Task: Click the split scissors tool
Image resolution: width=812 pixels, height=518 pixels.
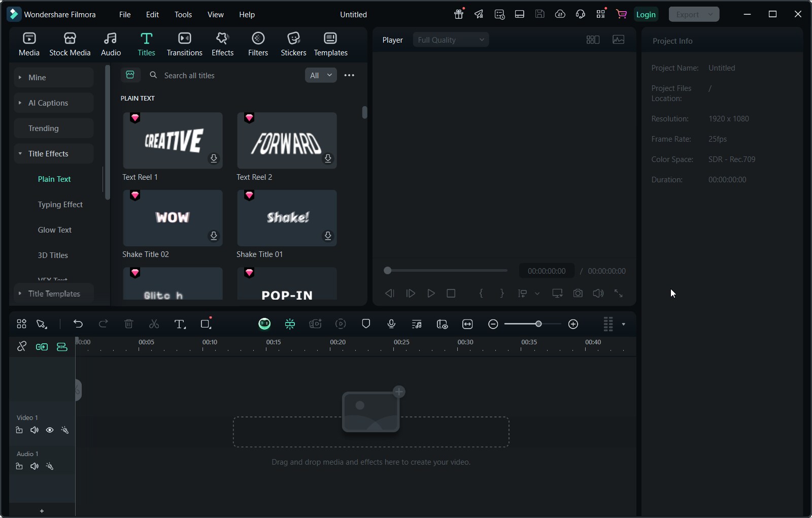Action: (x=154, y=324)
